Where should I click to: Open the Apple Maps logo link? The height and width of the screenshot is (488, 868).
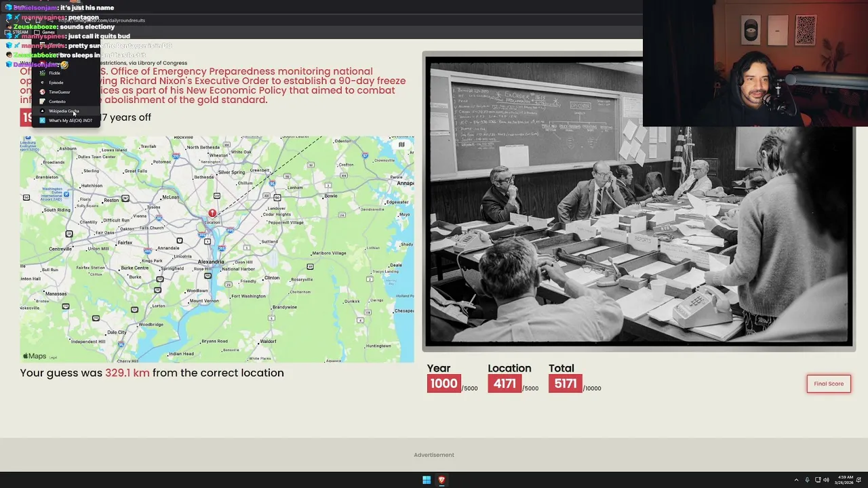pyautogui.click(x=35, y=356)
